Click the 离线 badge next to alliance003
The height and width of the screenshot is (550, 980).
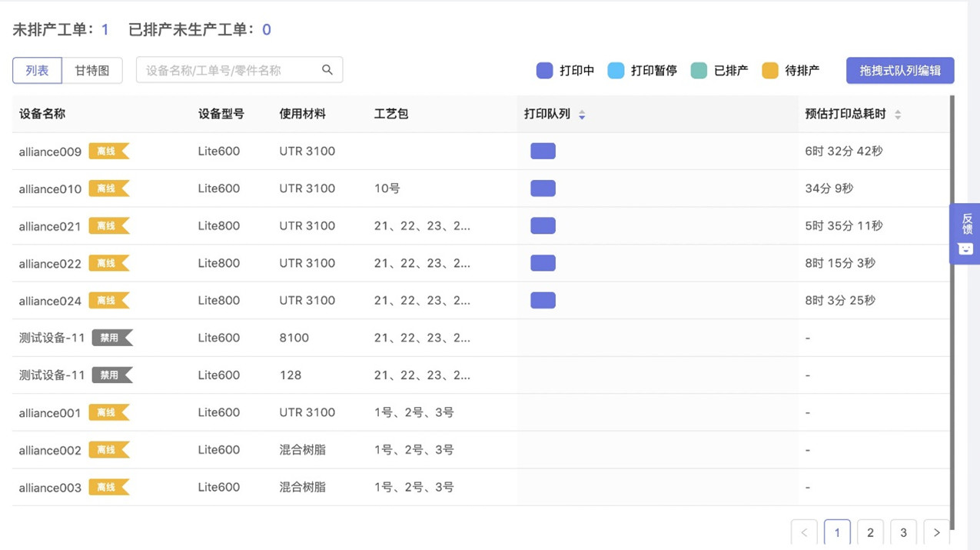tap(108, 487)
